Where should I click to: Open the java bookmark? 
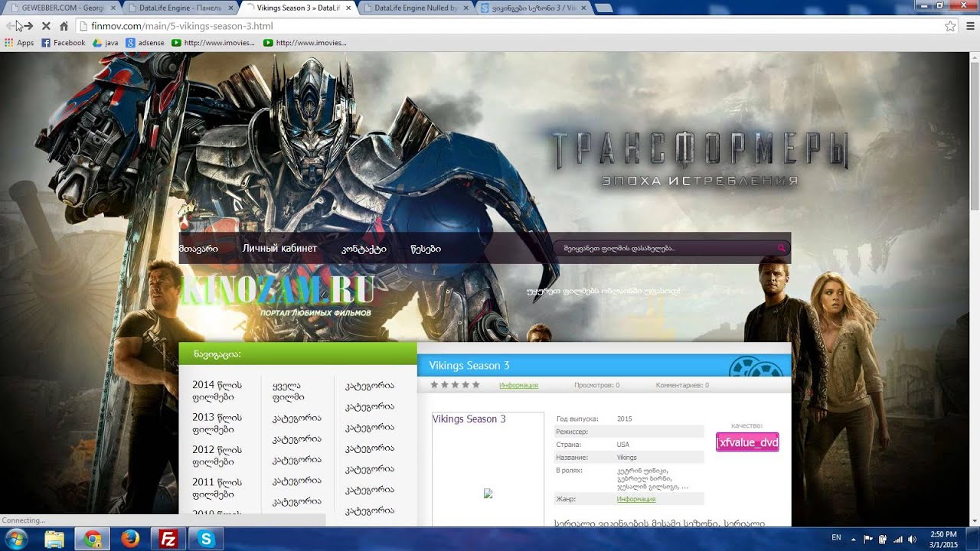[106, 43]
